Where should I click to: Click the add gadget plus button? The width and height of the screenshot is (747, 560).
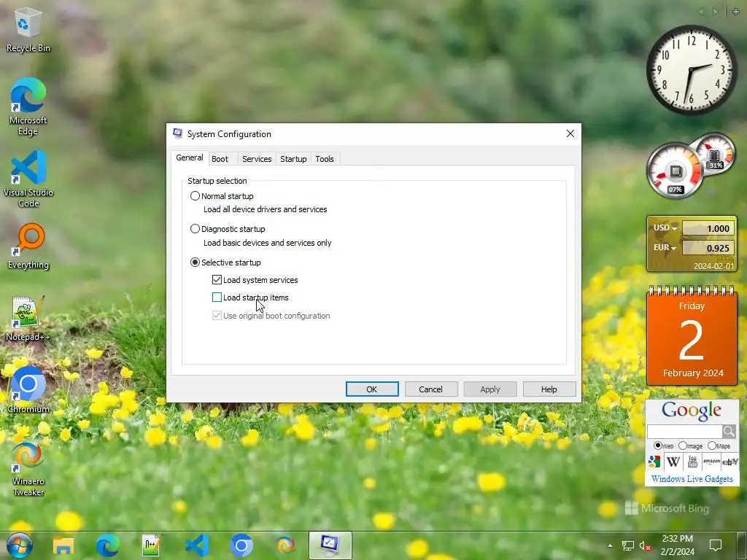click(x=736, y=12)
